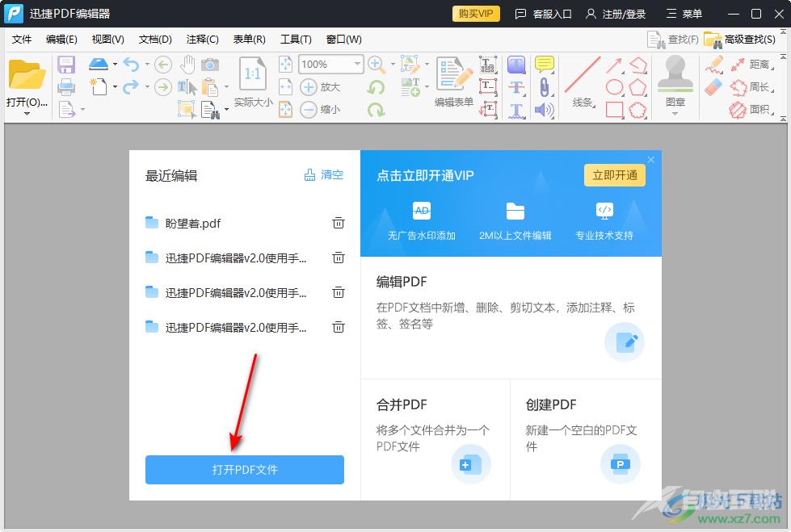Select the Hand pan tool

pyautogui.click(x=187, y=65)
